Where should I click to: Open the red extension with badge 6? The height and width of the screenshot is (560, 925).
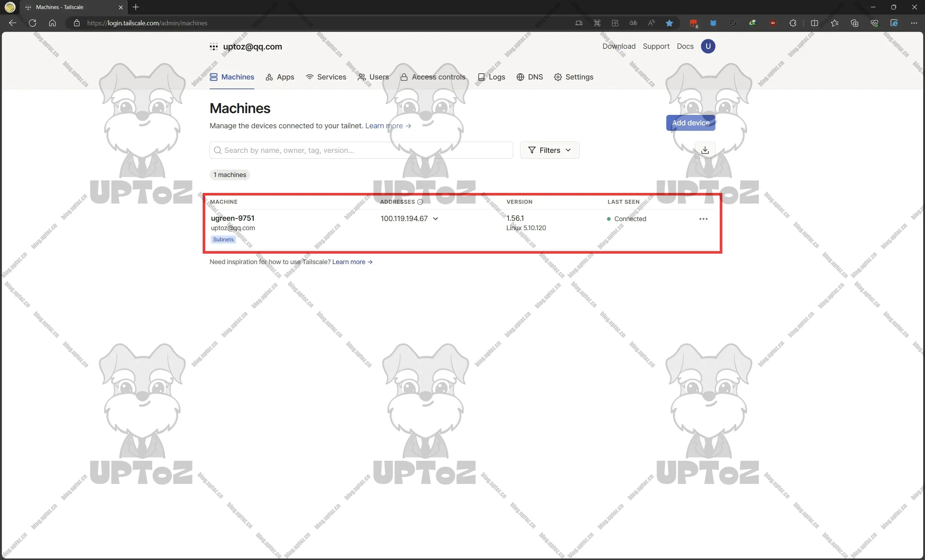click(694, 23)
